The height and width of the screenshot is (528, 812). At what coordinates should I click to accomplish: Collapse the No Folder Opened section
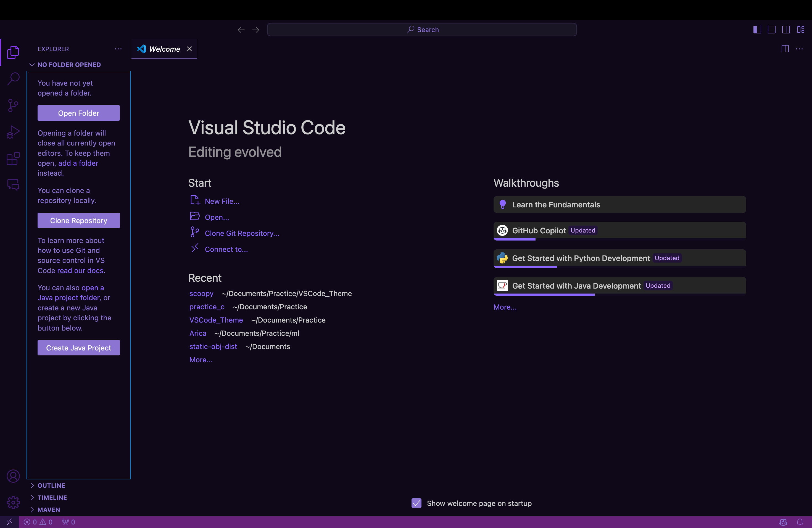69,65
